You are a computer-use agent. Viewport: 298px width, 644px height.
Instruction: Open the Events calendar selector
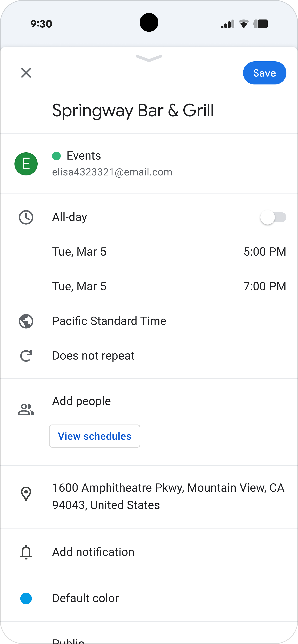(149, 164)
